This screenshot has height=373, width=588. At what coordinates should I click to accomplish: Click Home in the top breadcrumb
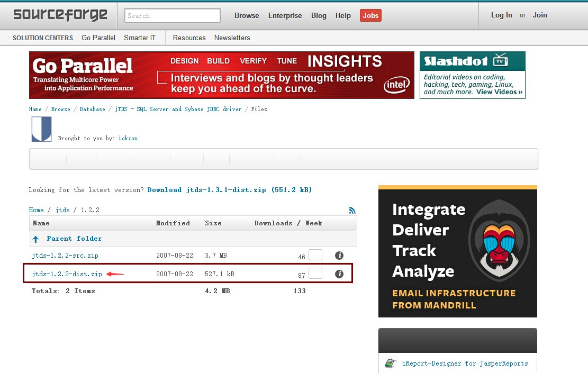point(35,109)
